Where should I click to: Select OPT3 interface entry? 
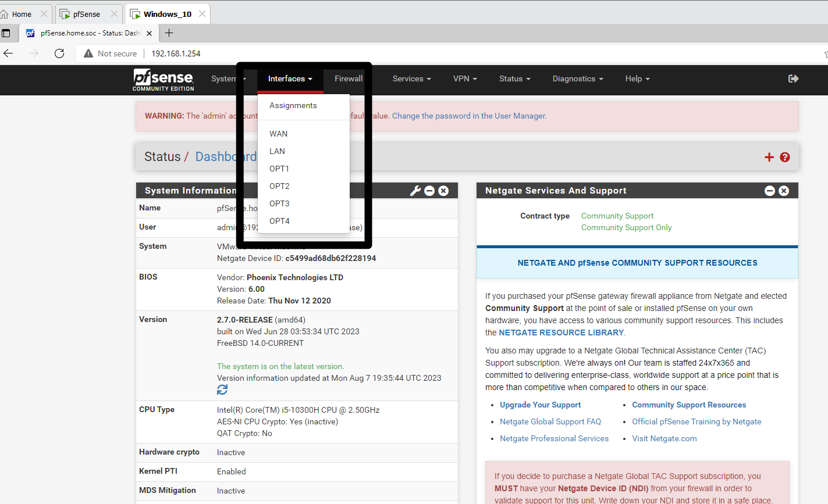tap(304, 203)
